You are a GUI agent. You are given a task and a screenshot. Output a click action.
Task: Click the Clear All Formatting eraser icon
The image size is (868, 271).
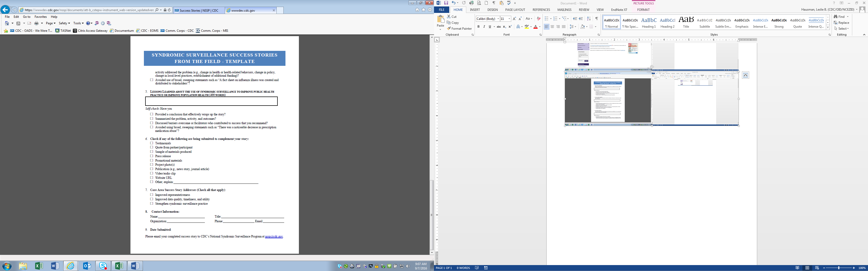coord(538,19)
